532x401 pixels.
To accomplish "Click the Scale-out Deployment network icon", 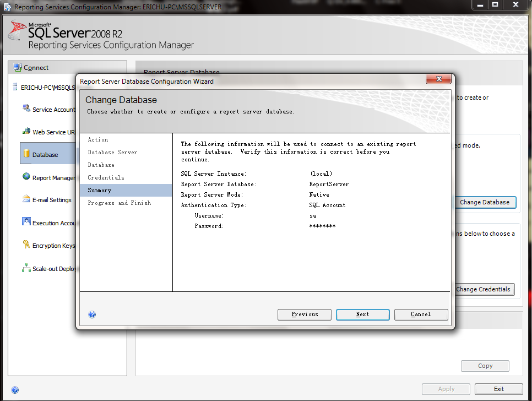I will click(x=26, y=268).
